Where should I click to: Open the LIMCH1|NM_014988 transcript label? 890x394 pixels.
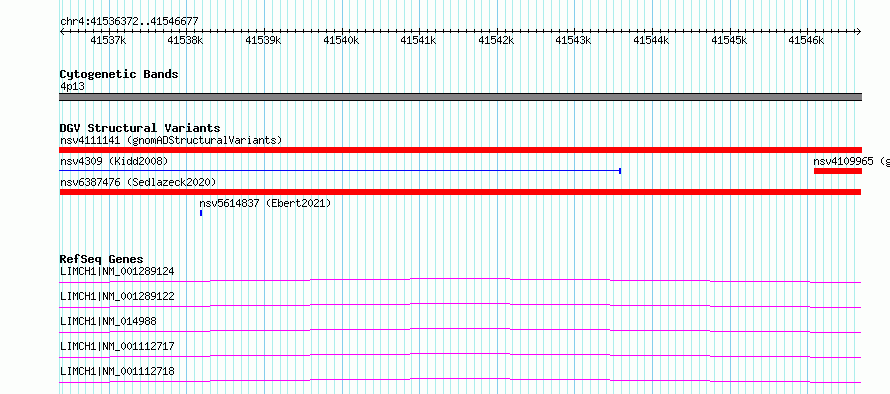[108, 321]
